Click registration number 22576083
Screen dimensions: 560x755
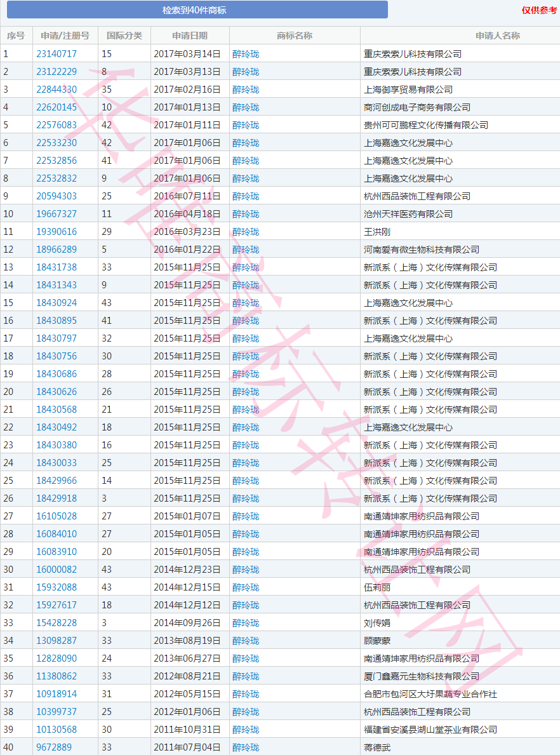[x=57, y=125]
